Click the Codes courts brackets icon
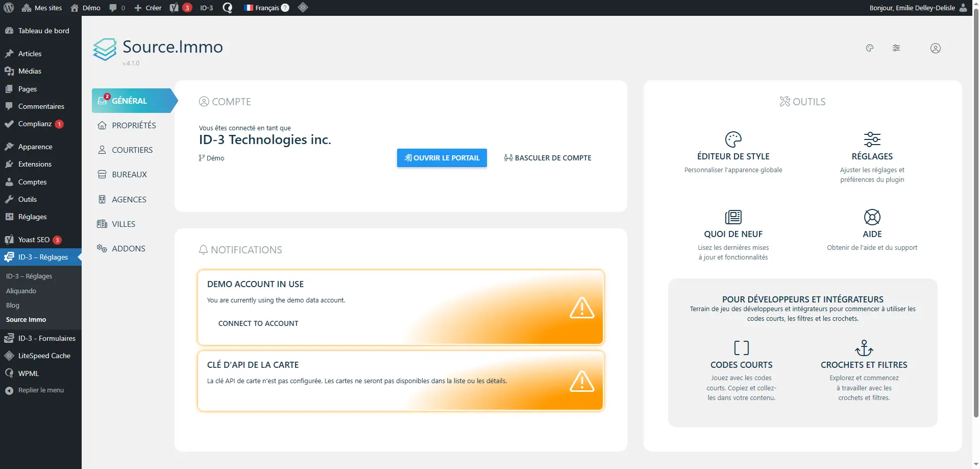 (742, 348)
